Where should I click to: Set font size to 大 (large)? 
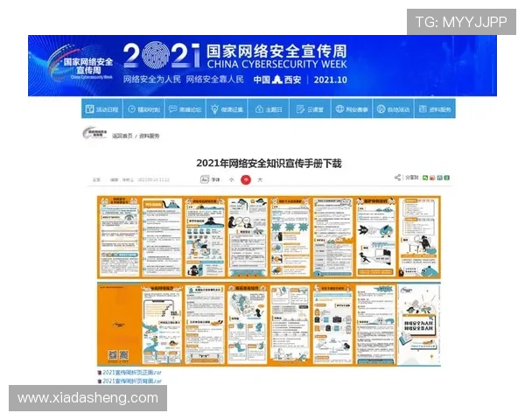click(260, 180)
